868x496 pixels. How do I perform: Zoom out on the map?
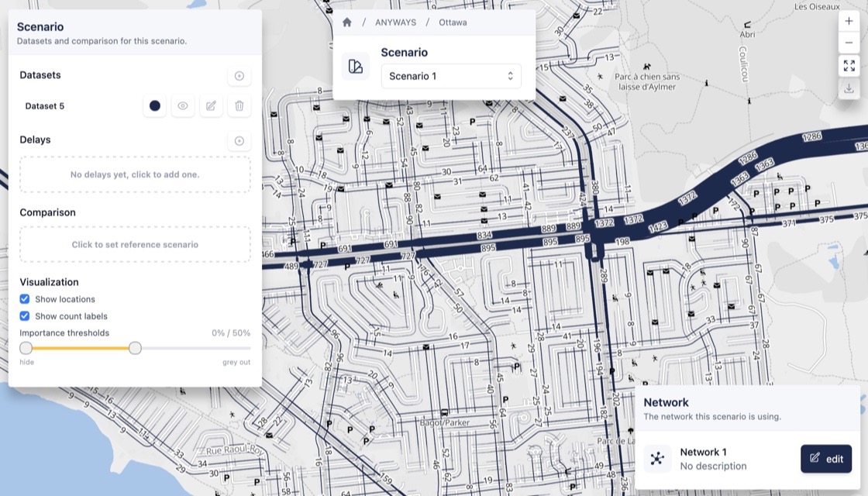click(x=849, y=43)
